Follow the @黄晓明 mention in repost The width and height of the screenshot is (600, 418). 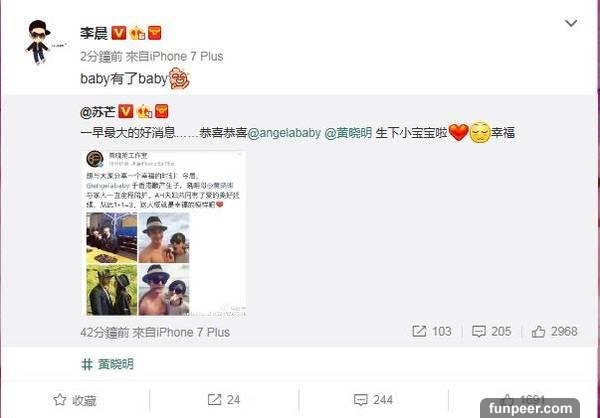point(348,133)
